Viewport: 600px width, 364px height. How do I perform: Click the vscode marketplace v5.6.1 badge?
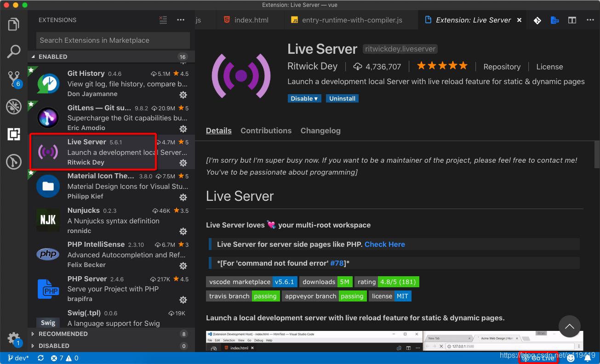[x=251, y=282]
